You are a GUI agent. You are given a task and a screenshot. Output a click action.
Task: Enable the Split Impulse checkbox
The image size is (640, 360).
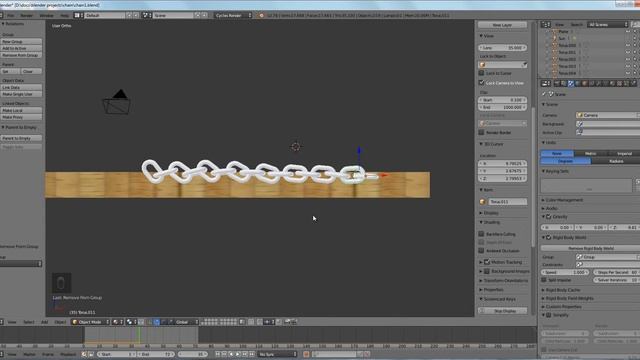tap(544, 280)
